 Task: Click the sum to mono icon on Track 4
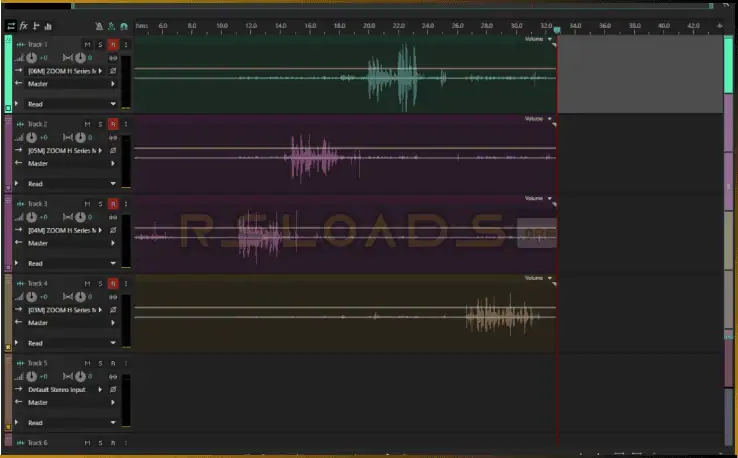coord(113,297)
